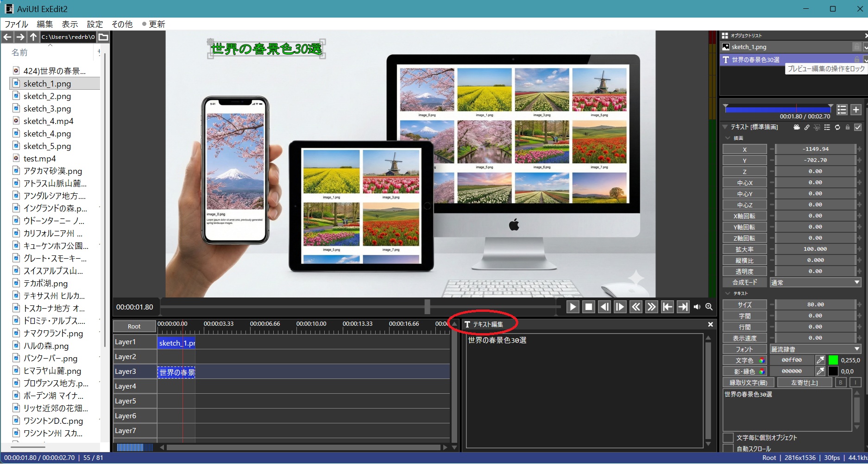The image size is (868, 465).
Task: Click the preview zoom magnifier icon
Action: pos(709,307)
